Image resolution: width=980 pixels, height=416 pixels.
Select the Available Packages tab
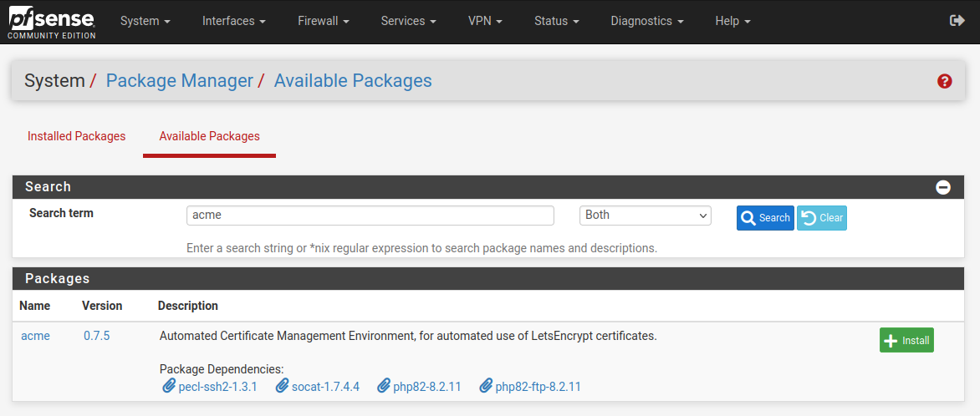click(209, 136)
